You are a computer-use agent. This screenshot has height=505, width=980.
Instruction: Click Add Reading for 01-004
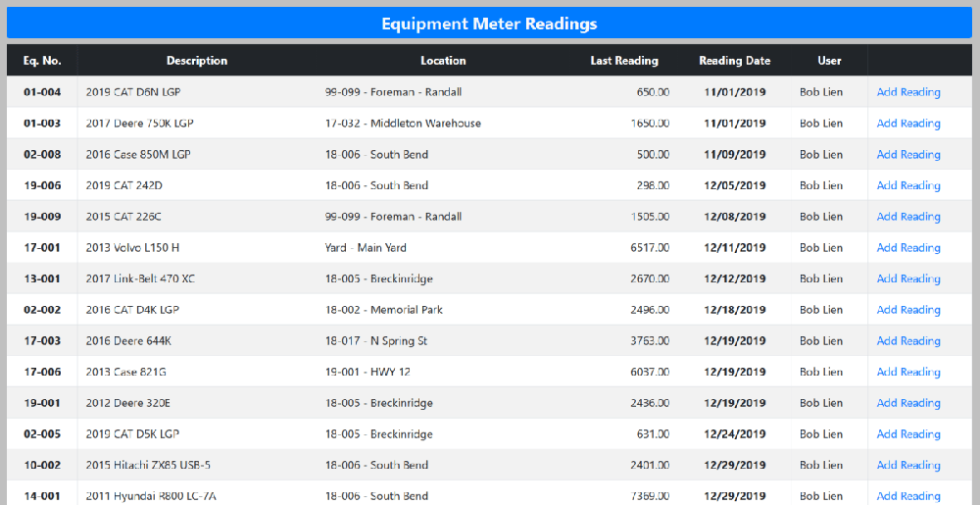point(908,92)
